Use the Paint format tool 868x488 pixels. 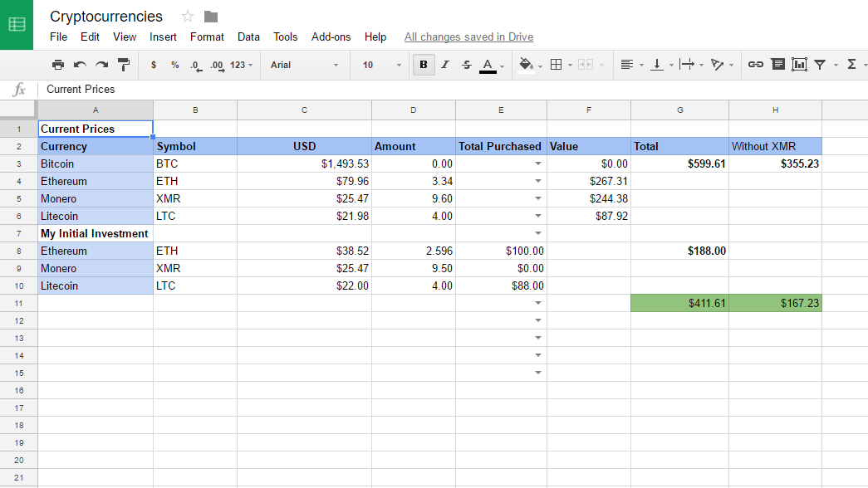point(124,64)
